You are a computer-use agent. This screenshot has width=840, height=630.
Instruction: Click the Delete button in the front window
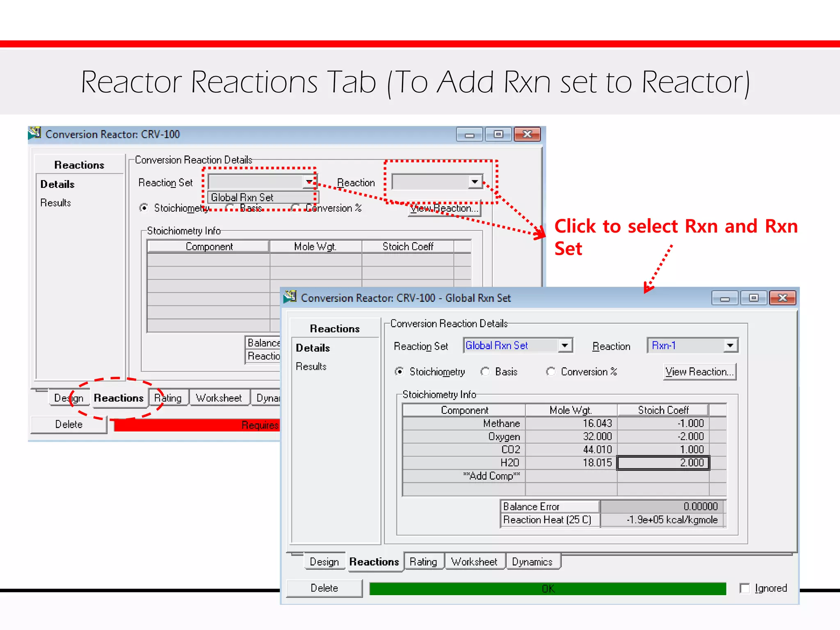pyautogui.click(x=324, y=588)
